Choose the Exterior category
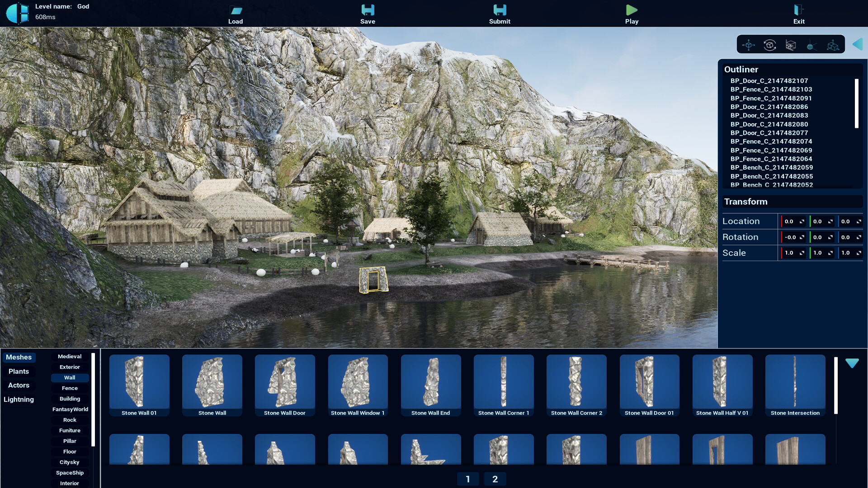 coord(70,367)
